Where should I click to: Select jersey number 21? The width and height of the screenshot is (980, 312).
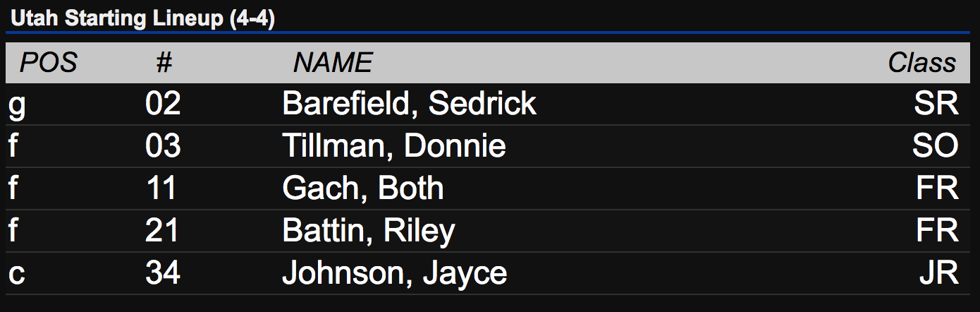(x=162, y=231)
